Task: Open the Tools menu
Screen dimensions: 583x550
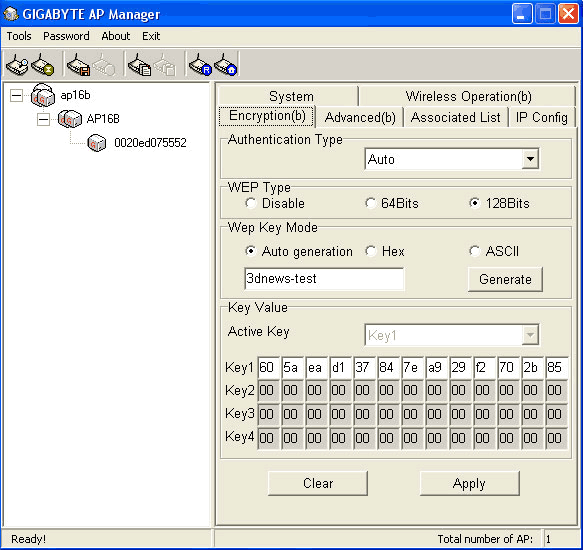Action: point(19,36)
